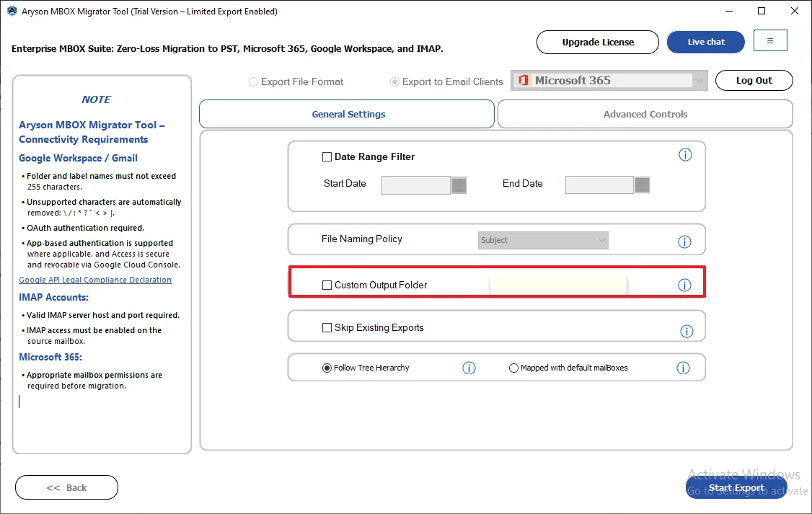This screenshot has height=514, width=812.
Task: Close the Aryson MBOX Migrator window
Action: point(795,11)
